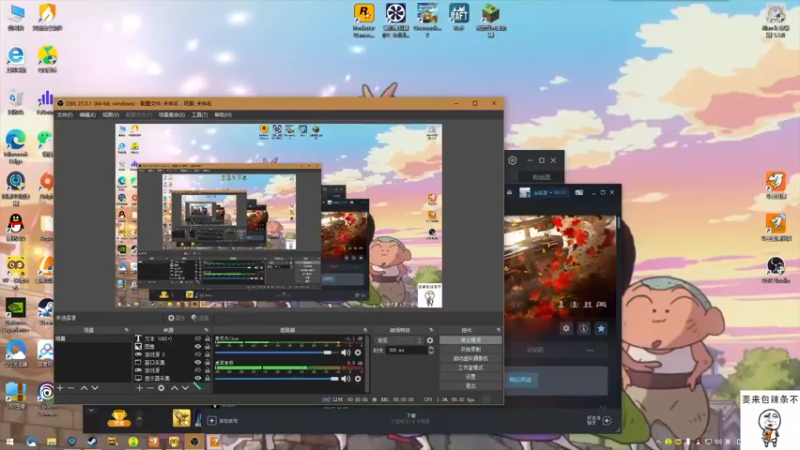The width and height of the screenshot is (800, 450).
Task: Toggle visibility of window capture source
Action: (x=198, y=362)
